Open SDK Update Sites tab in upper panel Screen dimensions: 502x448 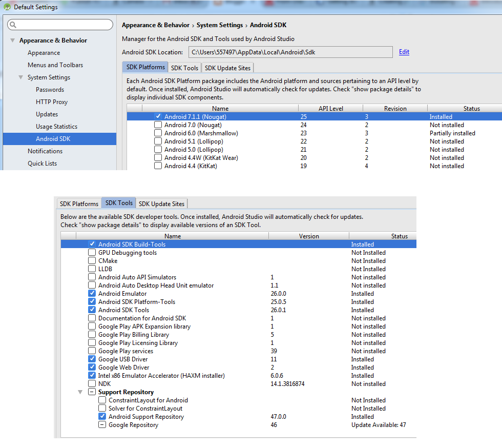click(x=227, y=68)
